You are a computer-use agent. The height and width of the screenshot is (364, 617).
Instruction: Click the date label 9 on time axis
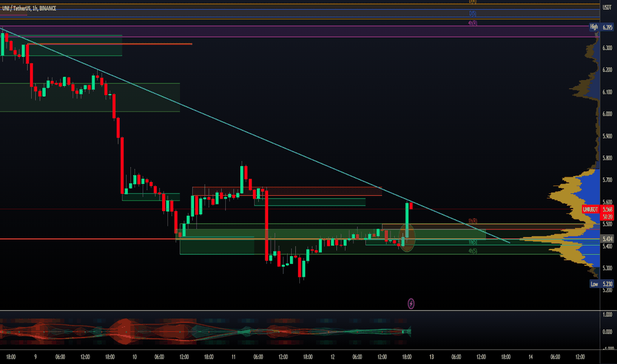35,357
